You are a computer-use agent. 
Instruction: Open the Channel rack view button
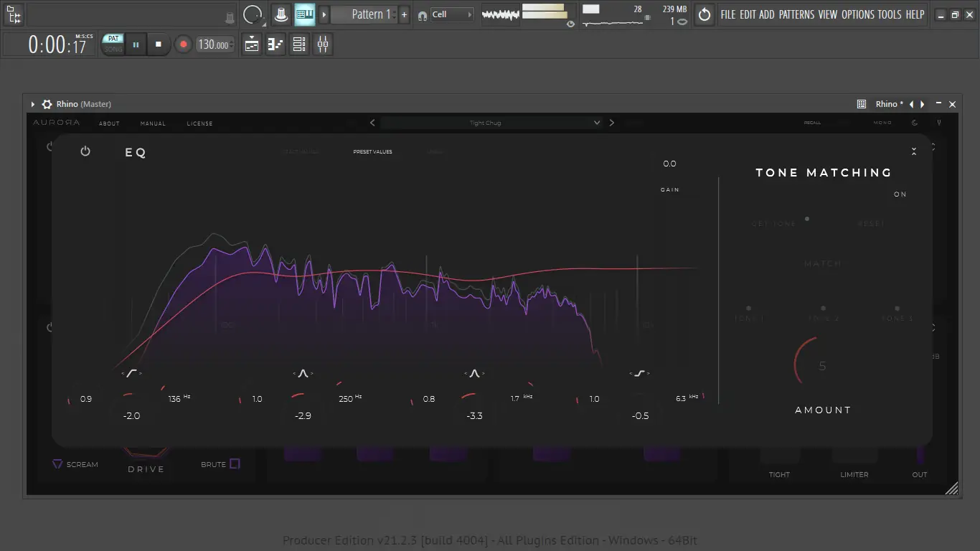tap(299, 44)
